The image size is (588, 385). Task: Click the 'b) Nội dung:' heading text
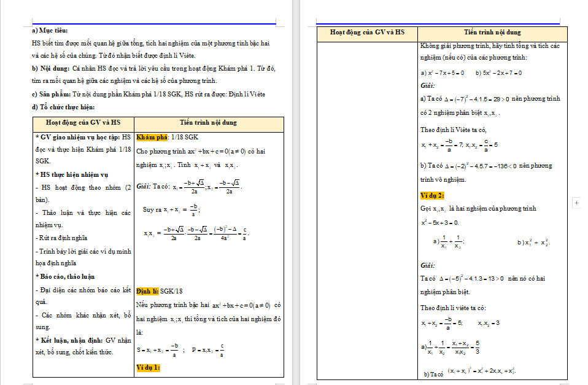pyautogui.click(x=51, y=68)
